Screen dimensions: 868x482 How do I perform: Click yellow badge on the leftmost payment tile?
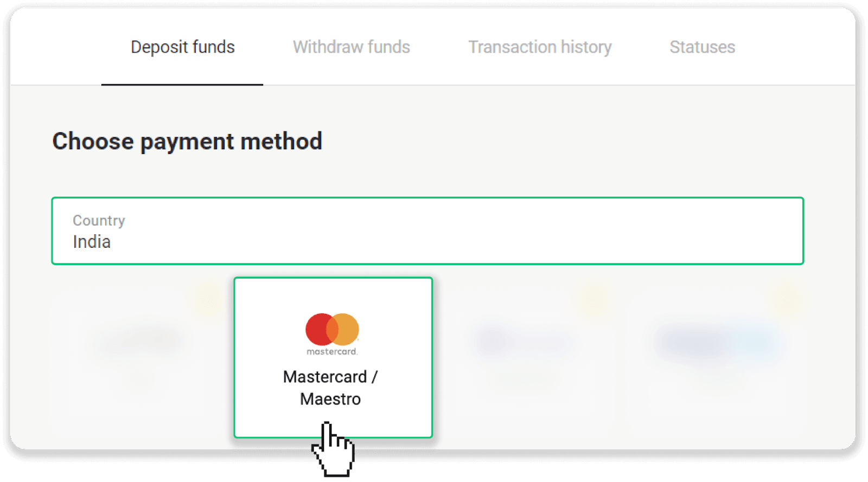(x=207, y=298)
